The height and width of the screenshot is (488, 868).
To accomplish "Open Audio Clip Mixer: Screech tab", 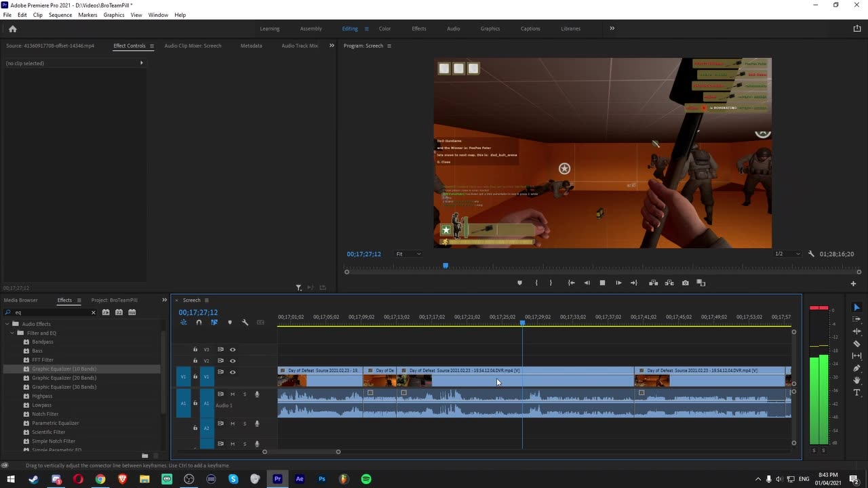I will pyautogui.click(x=193, y=46).
